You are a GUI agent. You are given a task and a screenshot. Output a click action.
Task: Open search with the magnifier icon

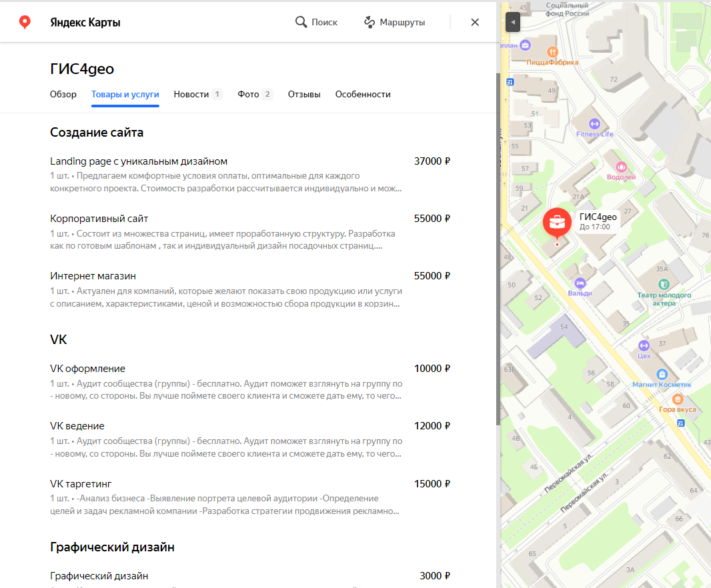[301, 22]
